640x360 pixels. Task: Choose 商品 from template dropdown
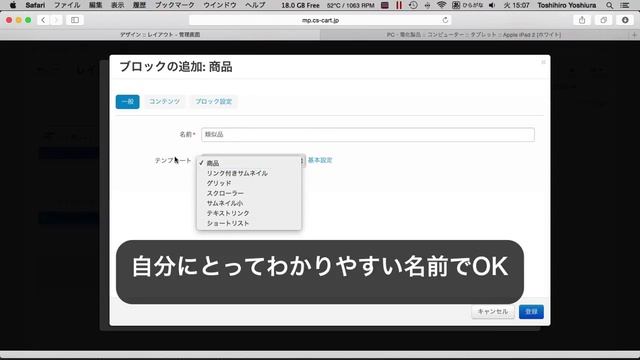[249, 163]
